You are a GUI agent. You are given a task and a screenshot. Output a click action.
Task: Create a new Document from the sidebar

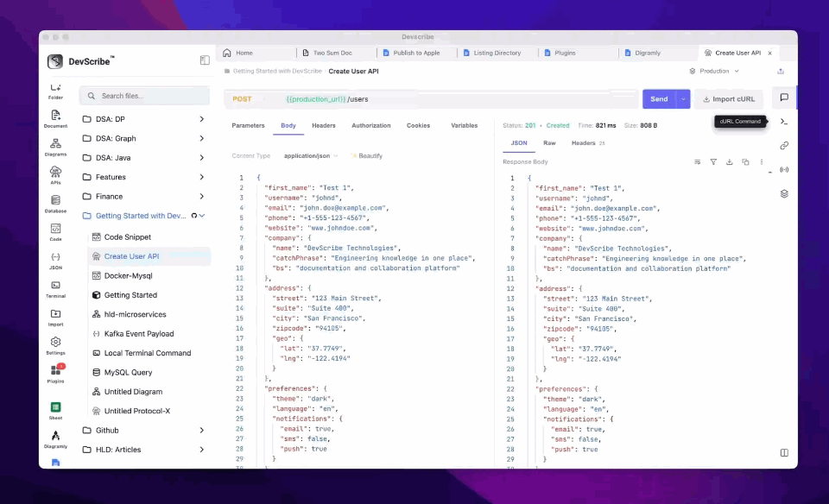[x=55, y=115]
